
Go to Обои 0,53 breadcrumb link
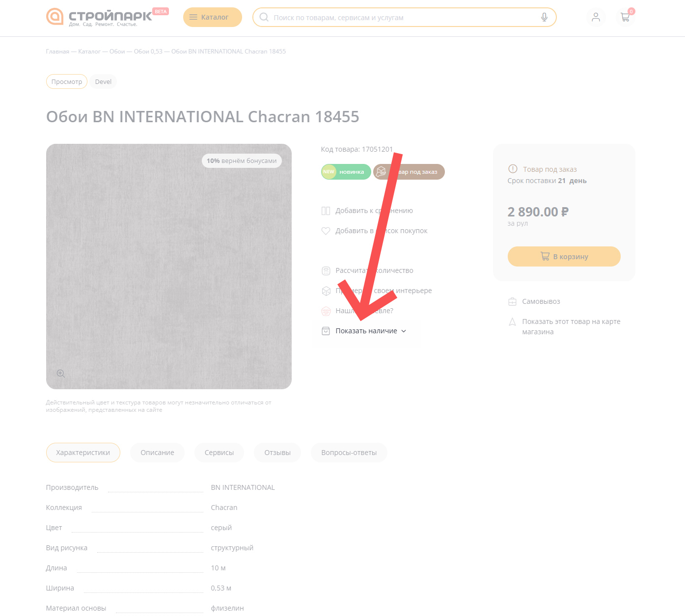[x=148, y=52]
